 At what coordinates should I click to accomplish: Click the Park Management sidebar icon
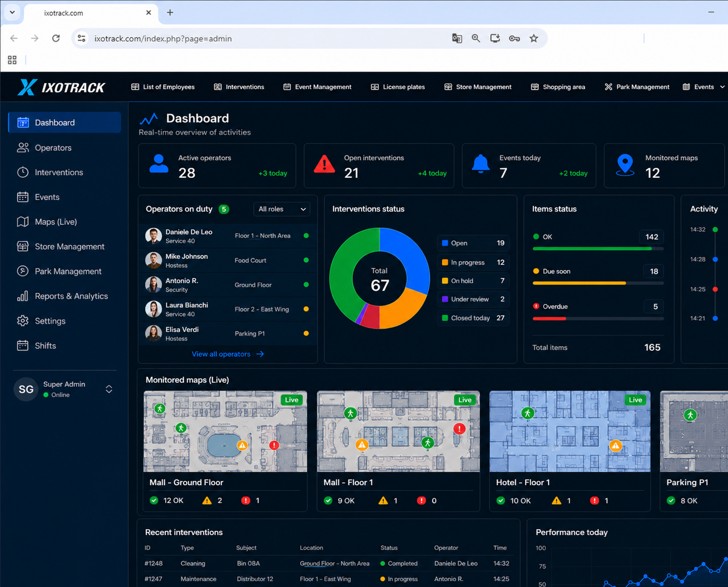[23, 271]
